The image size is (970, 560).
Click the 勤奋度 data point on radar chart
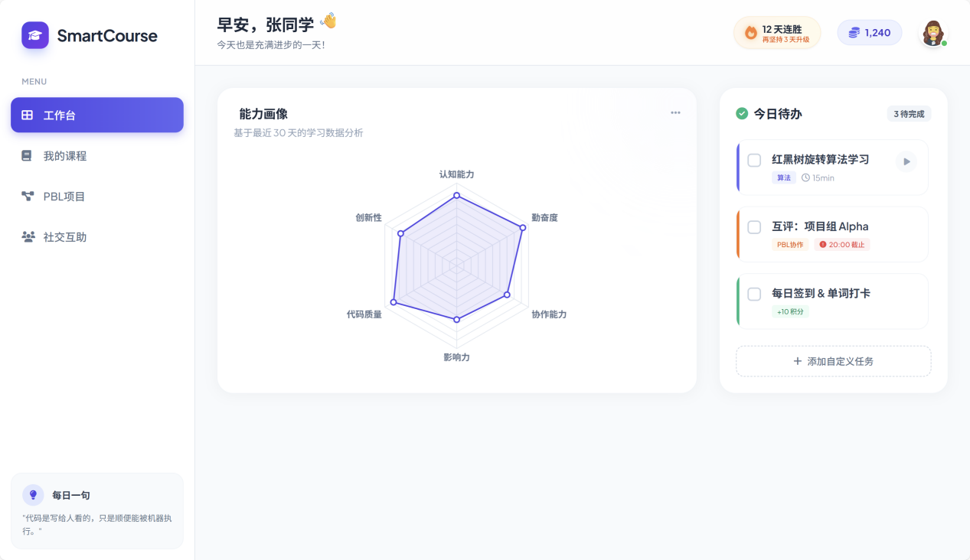tap(524, 227)
